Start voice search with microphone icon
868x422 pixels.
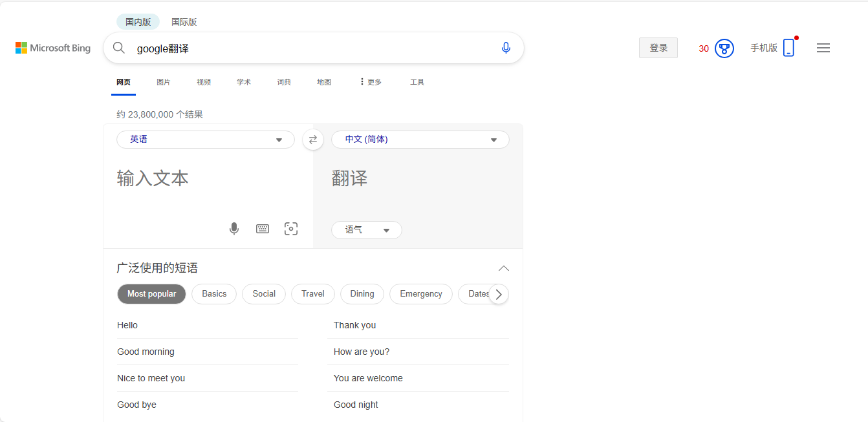tap(506, 48)
